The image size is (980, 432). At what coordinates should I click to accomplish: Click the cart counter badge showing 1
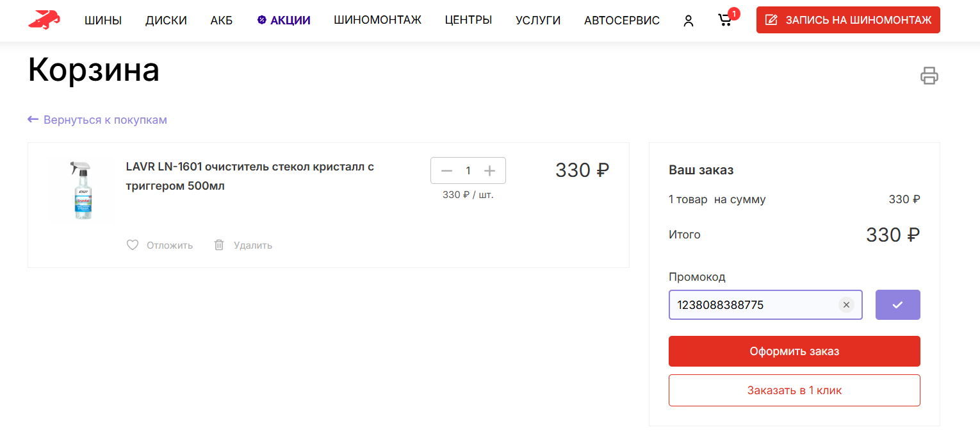(734, 13)
